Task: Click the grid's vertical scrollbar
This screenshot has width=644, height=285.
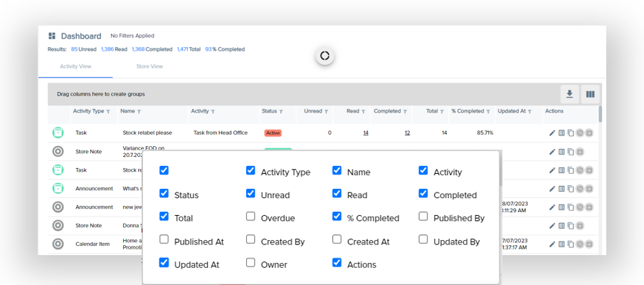Action: click(x=601, y=114)
